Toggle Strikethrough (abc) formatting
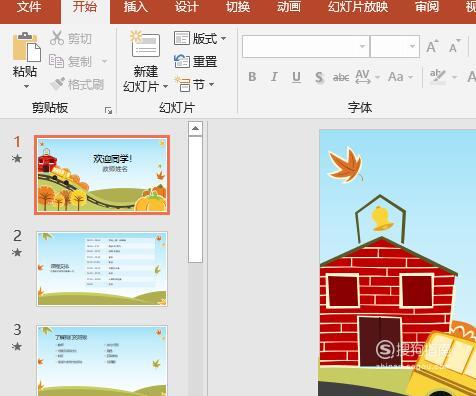 (x=341, y=77)
